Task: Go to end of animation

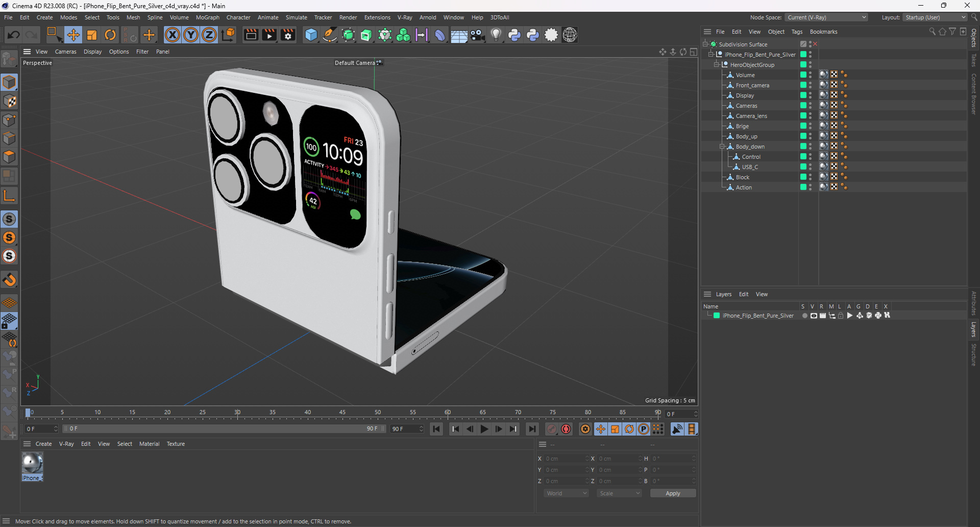Action: pos(532,429)
